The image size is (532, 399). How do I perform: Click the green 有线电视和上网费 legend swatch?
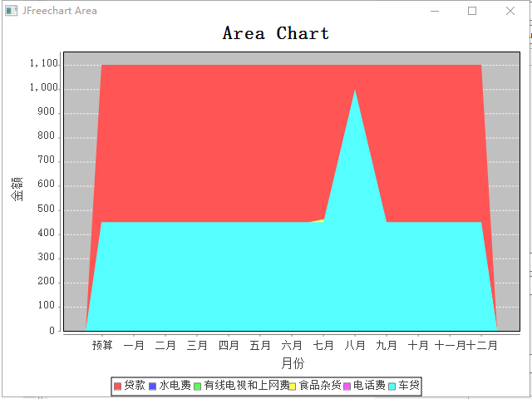198,386
